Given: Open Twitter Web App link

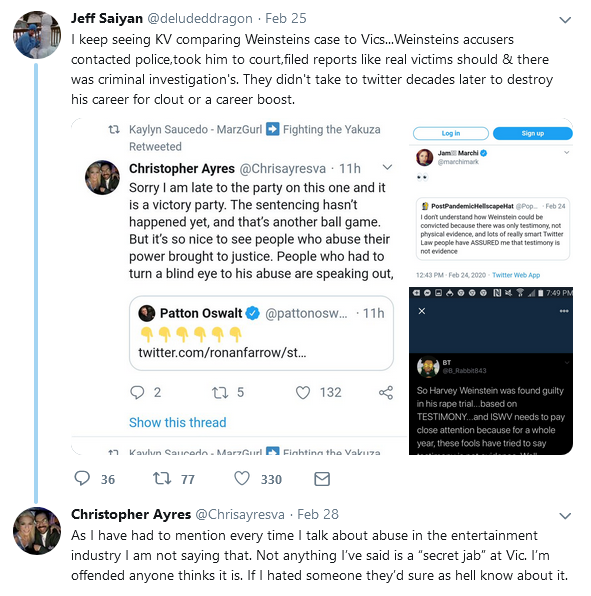Looking at the screenshot, I should click(516, 275).
